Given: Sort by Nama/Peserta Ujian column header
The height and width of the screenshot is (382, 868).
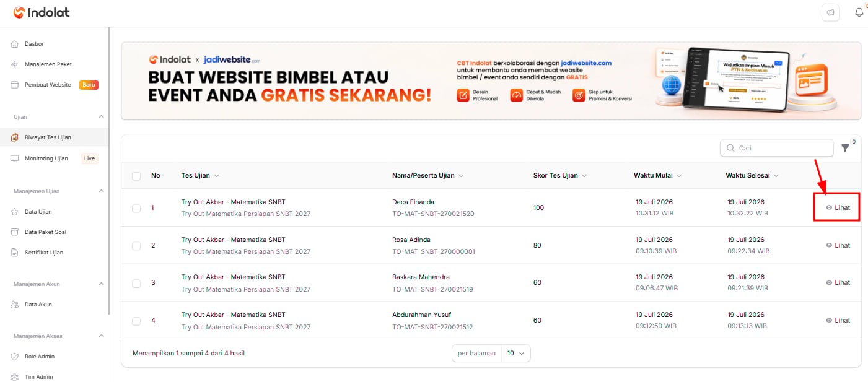Looking at the screenshot, I should 428,176.
